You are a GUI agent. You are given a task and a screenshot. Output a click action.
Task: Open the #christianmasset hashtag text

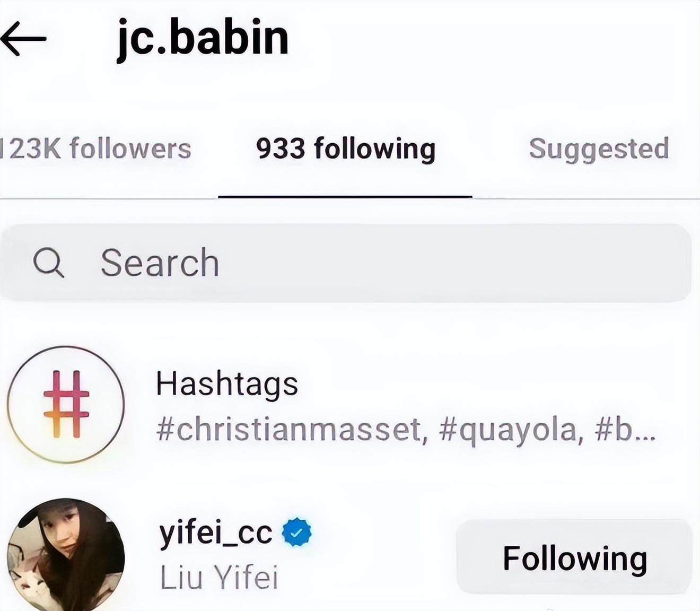(292, 429)
